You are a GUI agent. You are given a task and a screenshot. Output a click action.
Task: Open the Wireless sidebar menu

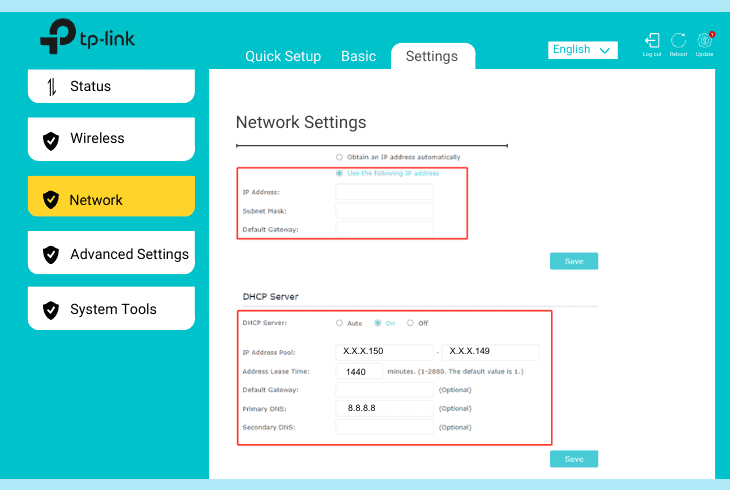(x=111, y=139)
